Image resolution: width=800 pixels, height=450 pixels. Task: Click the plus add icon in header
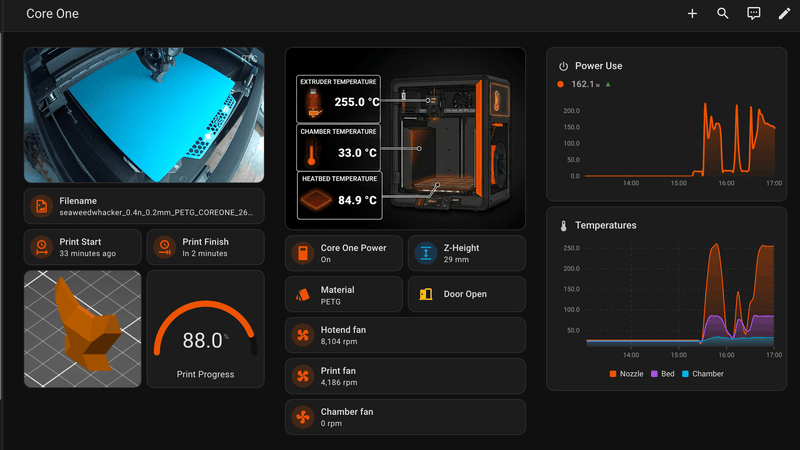(x=692, y=14)
